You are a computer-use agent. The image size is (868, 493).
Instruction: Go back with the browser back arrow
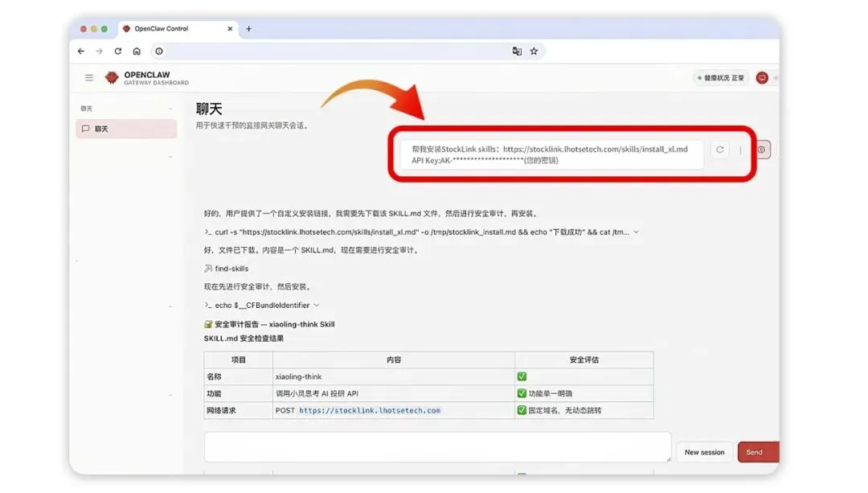tap(81, 51)
